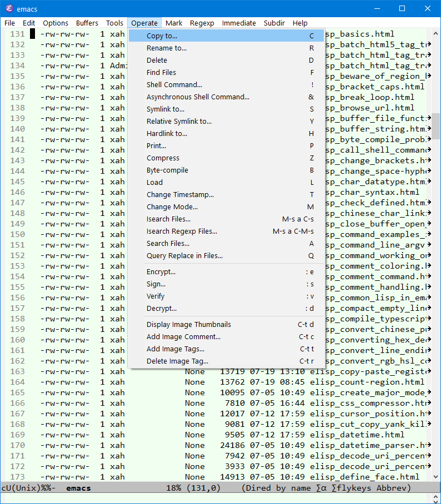
Task: Choose Rename to... menu entry
Action: coord(226,48)
